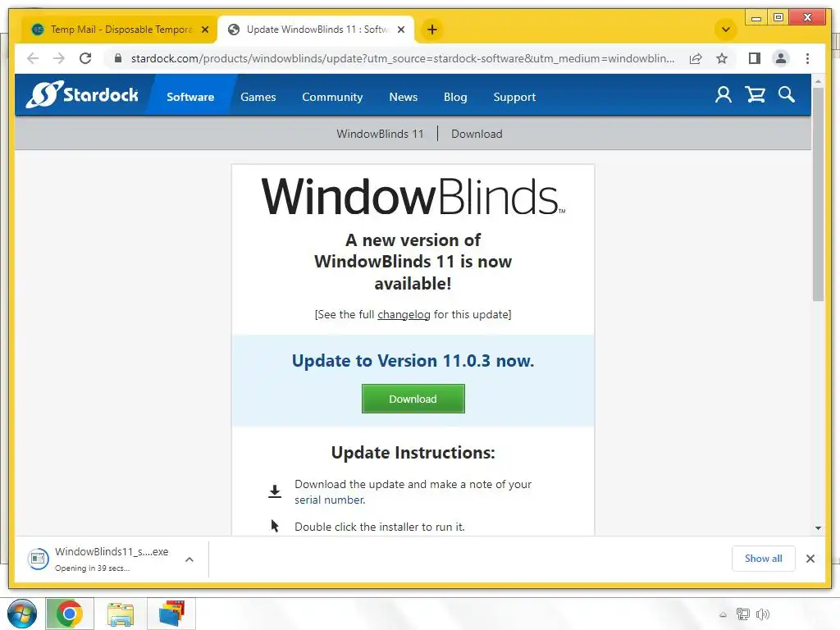Click the download arrow instruction icon
The height and width of the screenshot is (630, 840).
click(275, 491)
